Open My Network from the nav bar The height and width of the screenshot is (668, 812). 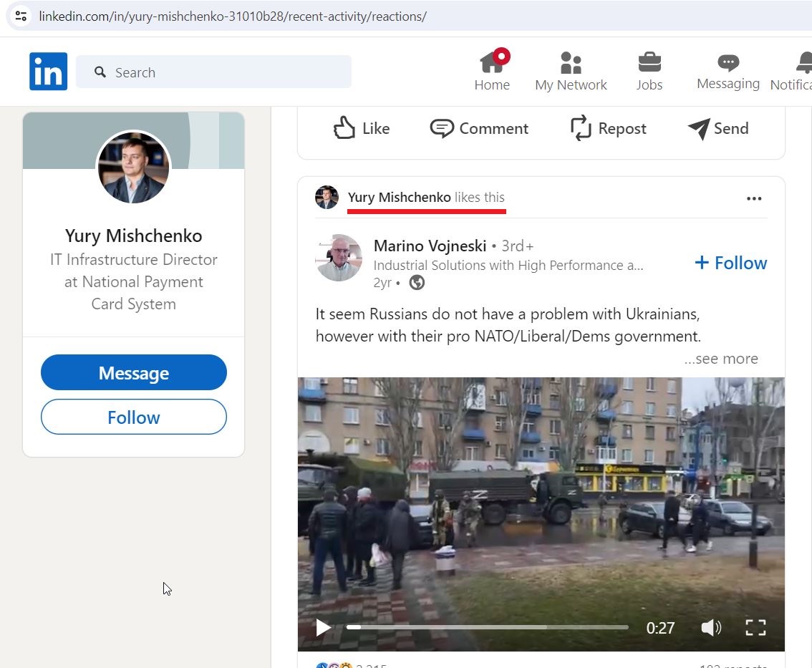(571, 71)
